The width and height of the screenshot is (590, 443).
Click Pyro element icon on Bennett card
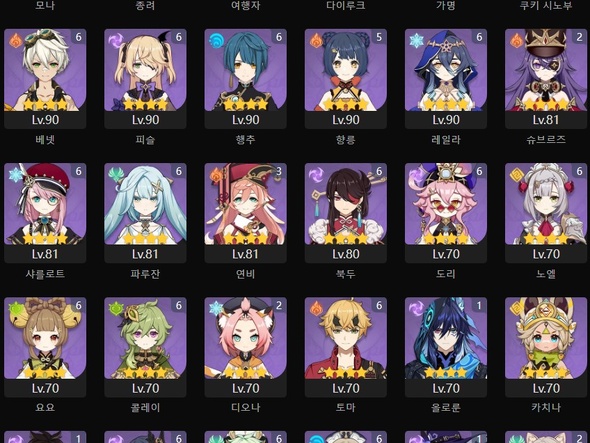point(15,40)
